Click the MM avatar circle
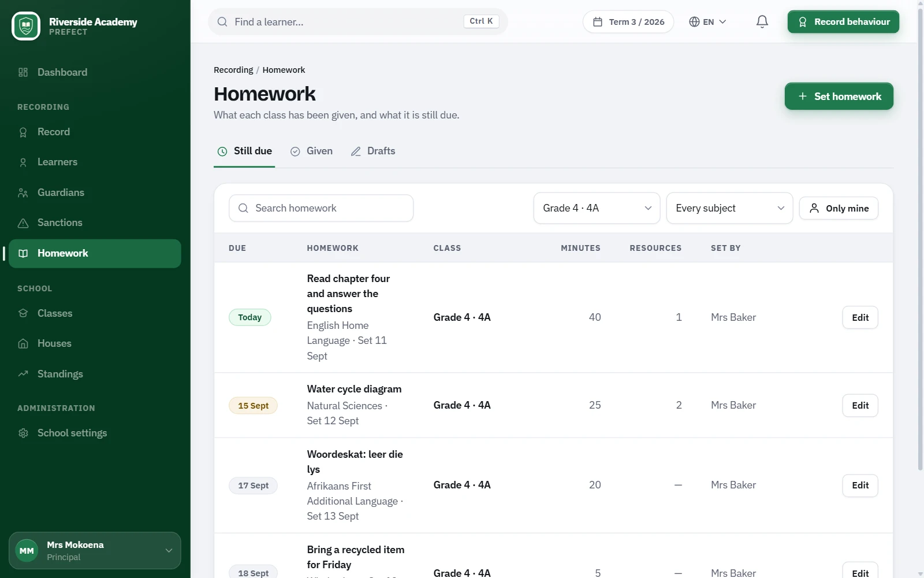924x578 pixels. pyautogui.click(x=27, y=551)
